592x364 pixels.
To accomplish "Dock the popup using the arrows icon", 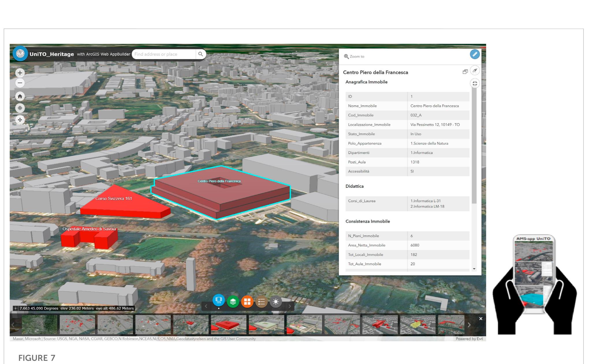I will coord(474,83).
